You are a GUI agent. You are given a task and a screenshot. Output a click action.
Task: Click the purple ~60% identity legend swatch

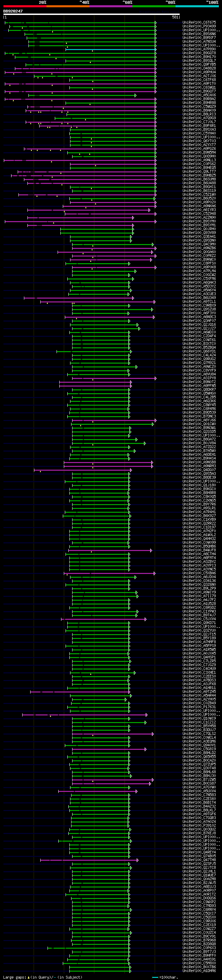click(x=111, y=6)
